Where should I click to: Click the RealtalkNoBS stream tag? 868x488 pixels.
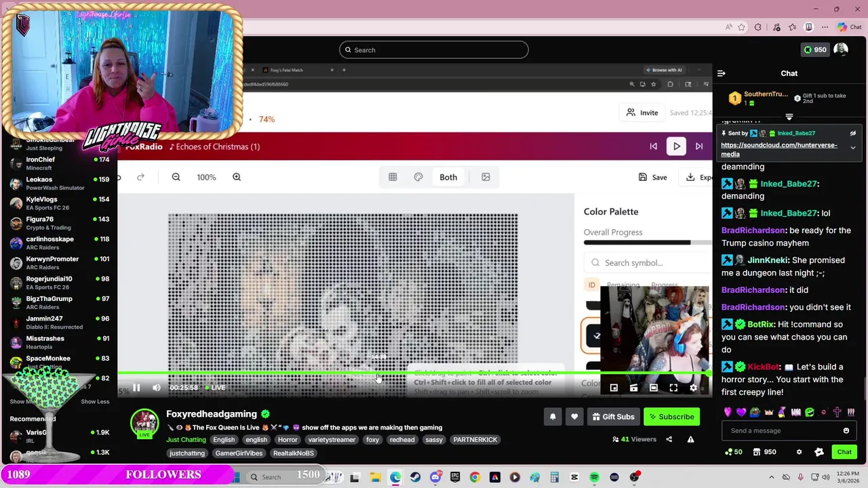(x=294, y=453)
